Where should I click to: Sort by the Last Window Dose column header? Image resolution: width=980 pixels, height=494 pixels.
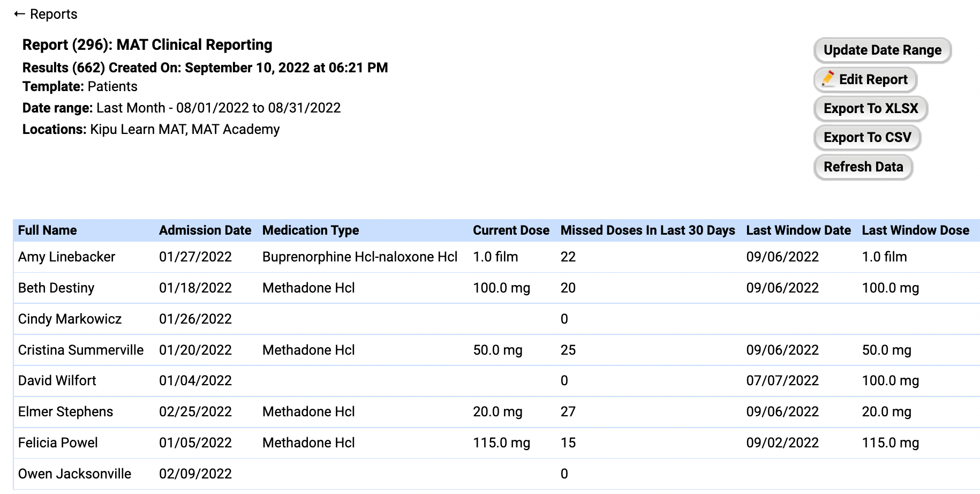tap(915, 230)
